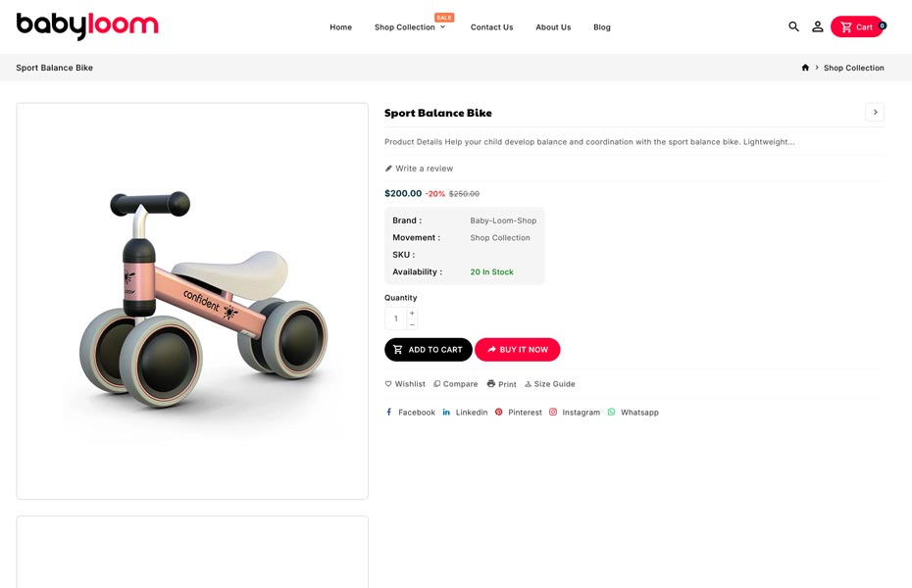The height and width of the screenshot is (588, 912).
Task: Decrease quantity with minus button
Action: tap(412, 324)
